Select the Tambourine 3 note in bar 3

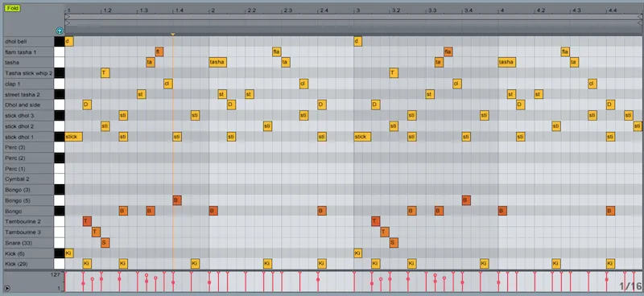pos(385,232)
